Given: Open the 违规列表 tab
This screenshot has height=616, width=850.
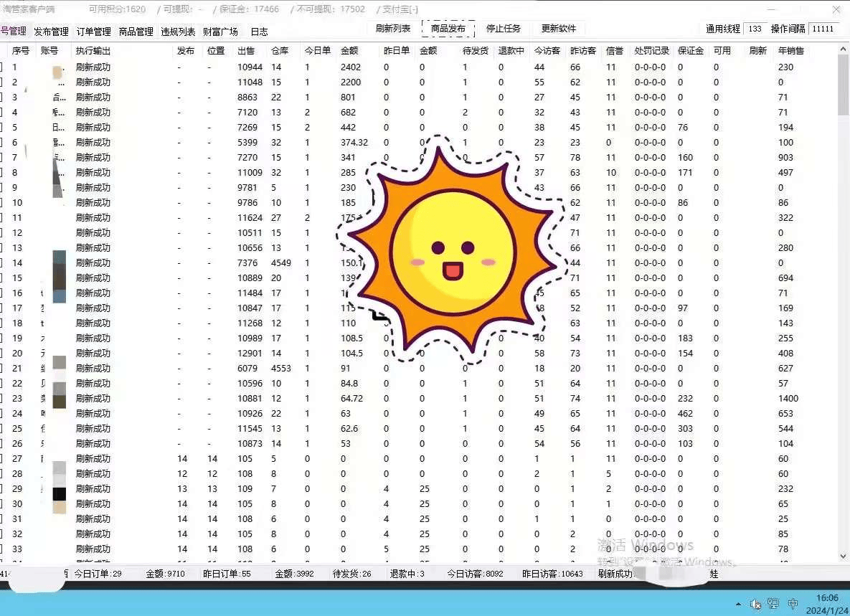Looking at the screenshot, I should [178, 32].
